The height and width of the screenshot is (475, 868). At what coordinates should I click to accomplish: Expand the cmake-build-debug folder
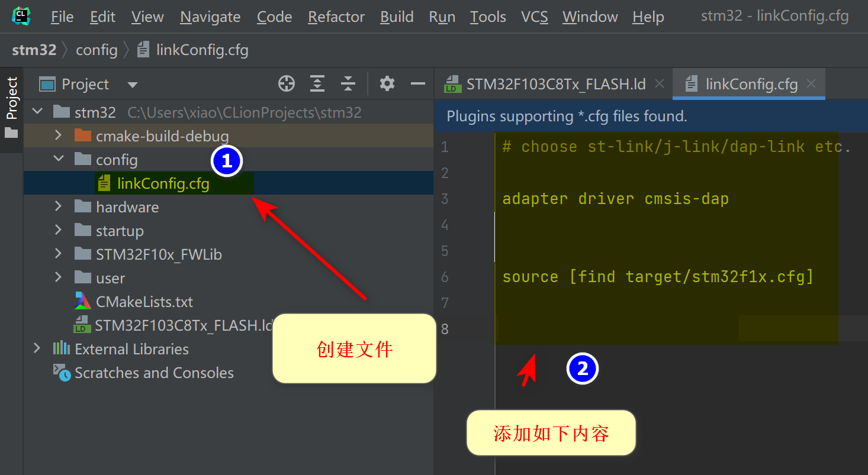[x=57, y=135]
